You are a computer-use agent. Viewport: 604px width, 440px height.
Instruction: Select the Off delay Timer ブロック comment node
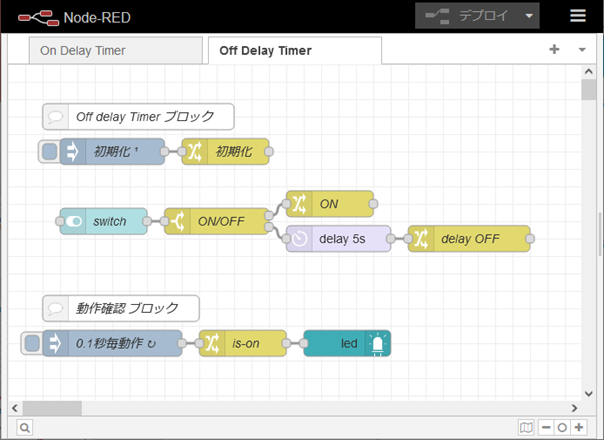click(138, 116)
